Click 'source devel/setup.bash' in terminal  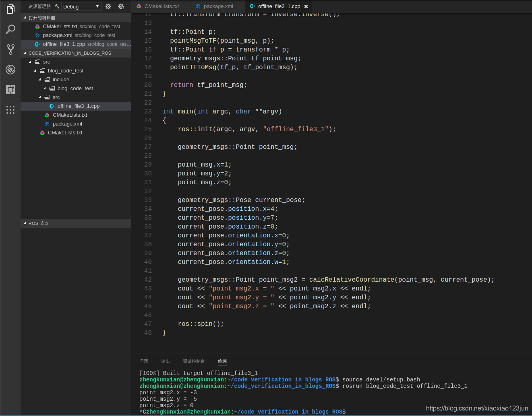coord(381,380)
